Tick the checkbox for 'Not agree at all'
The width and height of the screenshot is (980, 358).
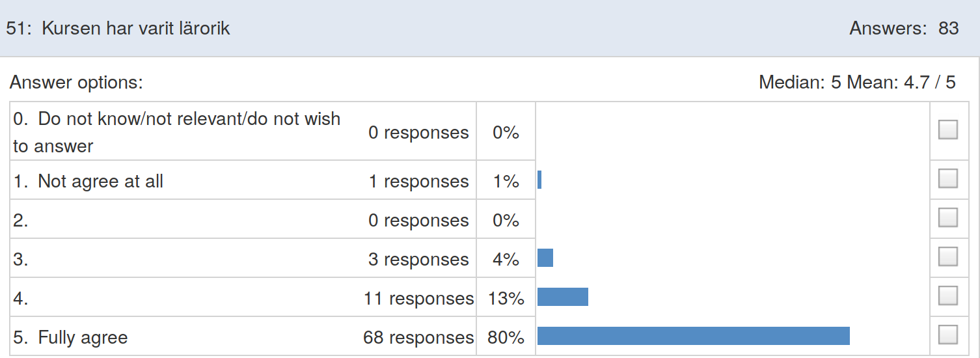[948, 178]
